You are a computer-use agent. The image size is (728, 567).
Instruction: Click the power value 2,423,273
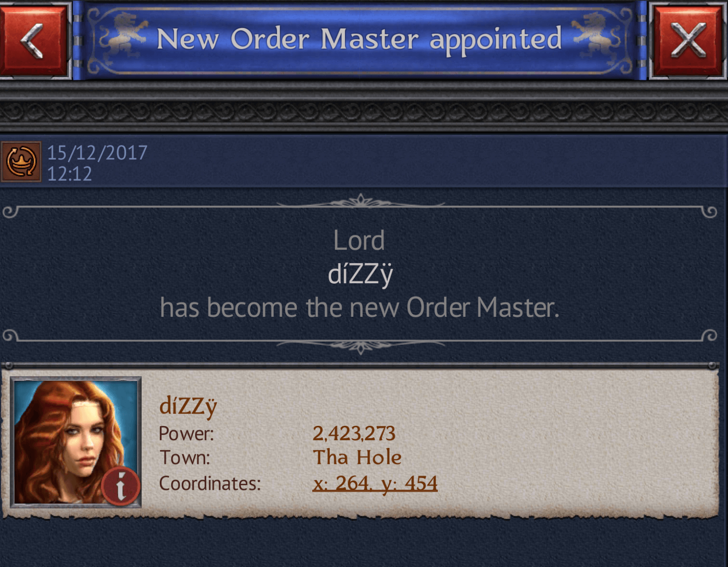pyautogui.click(x=354, y=433)
